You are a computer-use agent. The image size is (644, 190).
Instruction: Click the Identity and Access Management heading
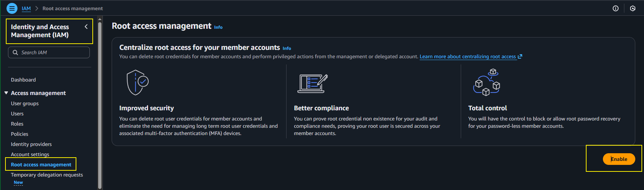click(x=40, y=31)
